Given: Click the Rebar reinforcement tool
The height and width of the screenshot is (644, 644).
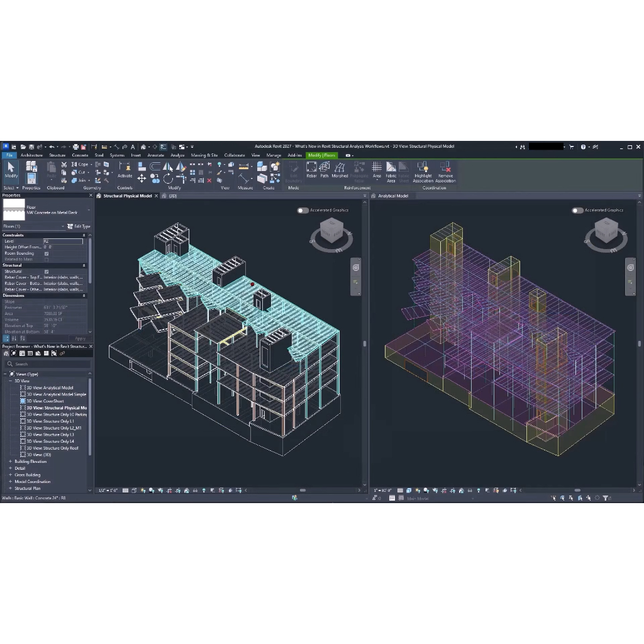Looking at the screenshot, I should [311, 170].
